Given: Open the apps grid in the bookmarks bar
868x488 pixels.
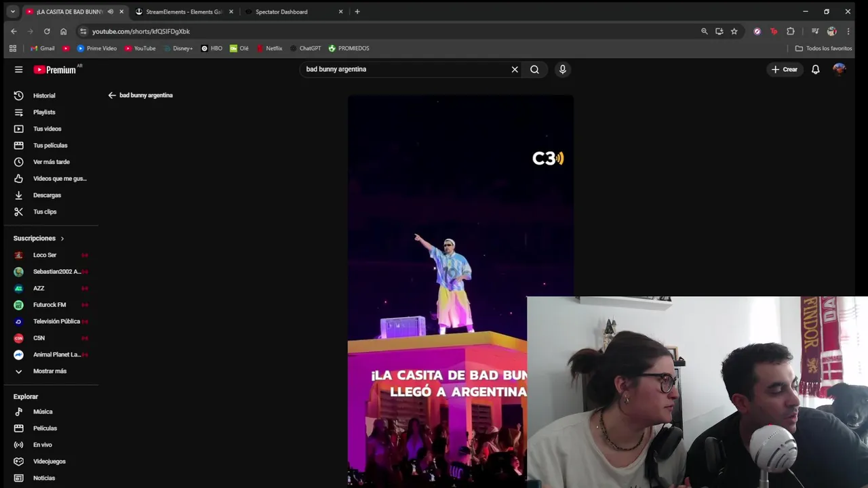Looking at the screenshot, I should click(12, 48).
